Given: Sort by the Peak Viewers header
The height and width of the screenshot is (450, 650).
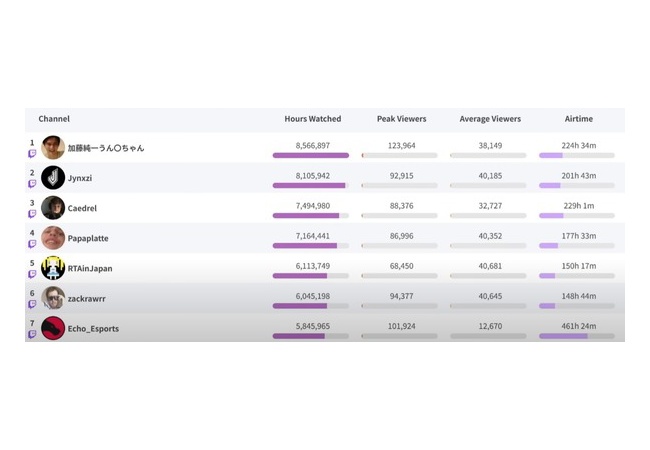Looking at the screenshot, I should pos(401,119).
